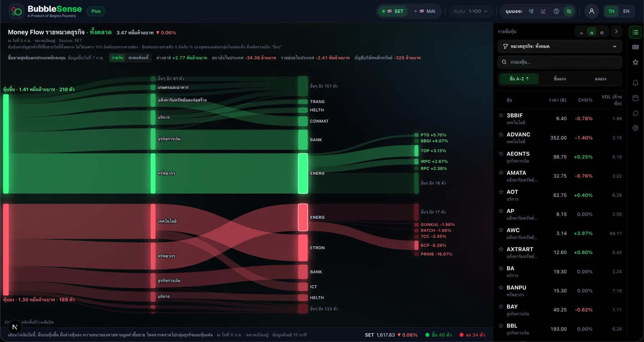This screenshot has height=342, width=644.
Task: Sort the list by ชื่อ A-Z
Action: [519, 79]
